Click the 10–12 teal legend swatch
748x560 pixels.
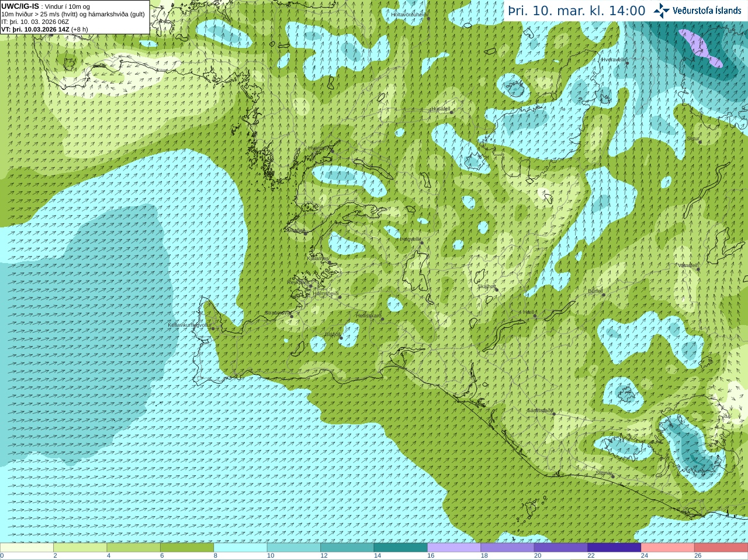tap(294, 548)
